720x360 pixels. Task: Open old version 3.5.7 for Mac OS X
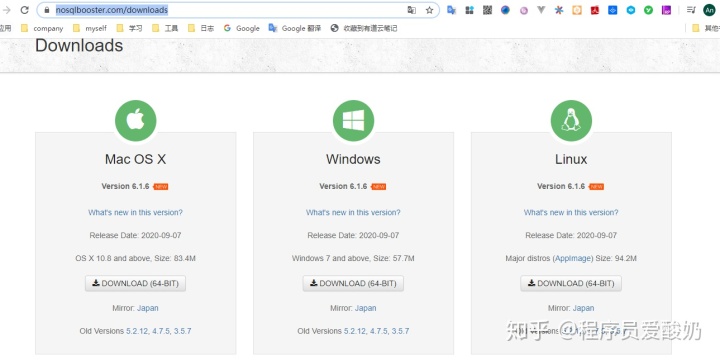(x=183, y=331)
